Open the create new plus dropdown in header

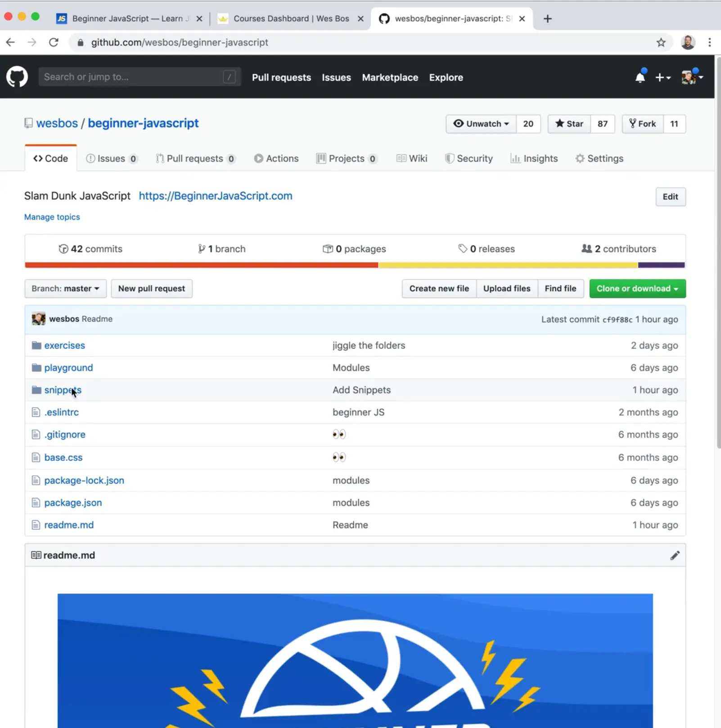tap(662, 77)
